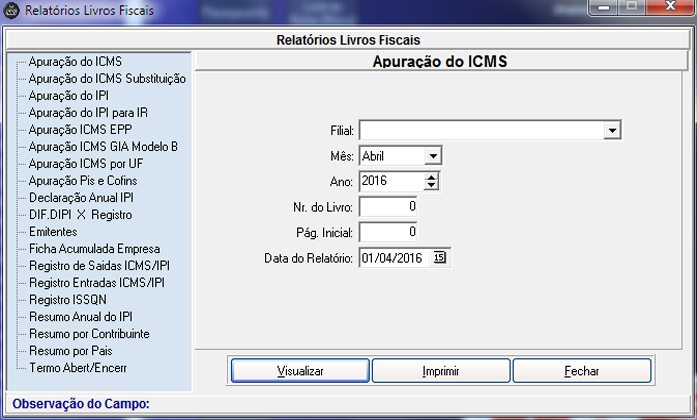Select Apuração do IPI para IR
This screenshot has width=697, height=420.
[x=88, y=112]
